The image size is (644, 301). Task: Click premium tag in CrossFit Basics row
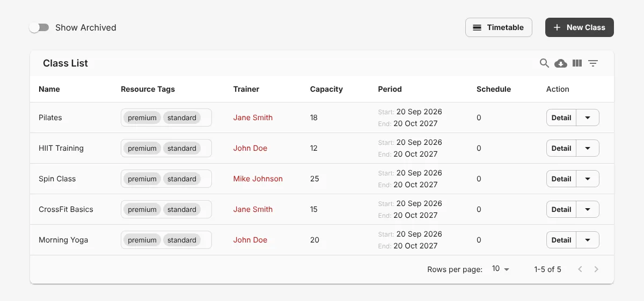(x=142, y=209)
